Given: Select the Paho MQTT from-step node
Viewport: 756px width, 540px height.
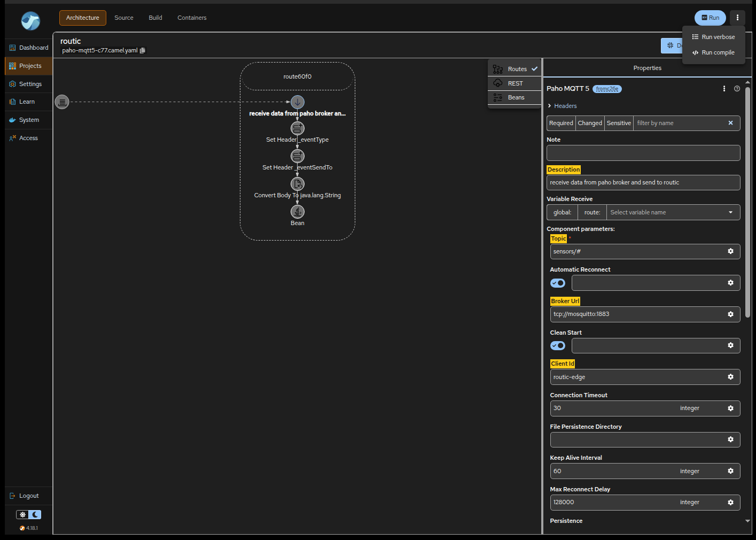Looking at the screenshot, I should [298, 102].
